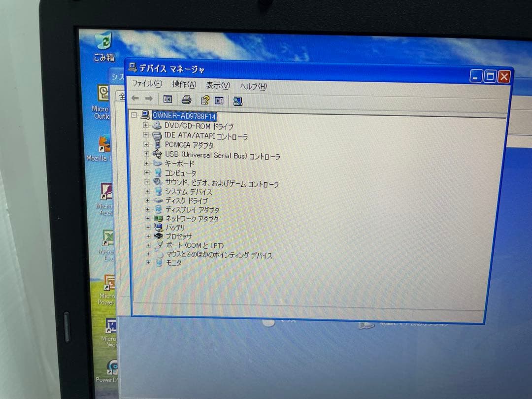532x399 pixels.
Task: Expand the ディスク ドライブ node
Action: coord(147,200)
